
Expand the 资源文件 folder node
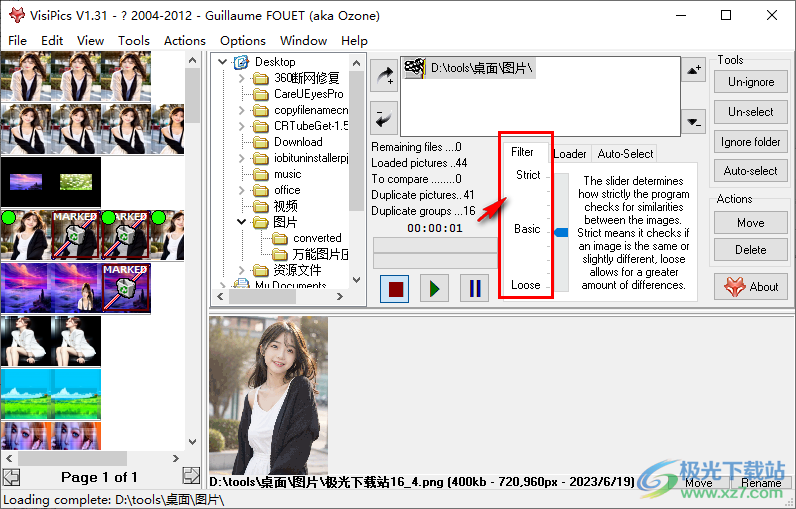click(x=242, y=270)
